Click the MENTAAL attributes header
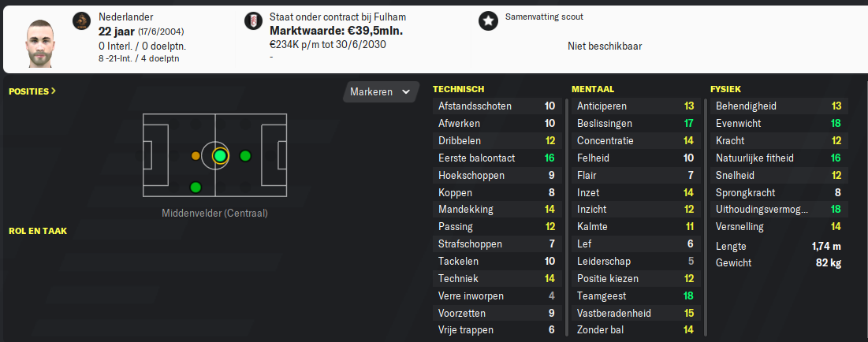Viewport: 868px width, 342px height. click(593, 88)
